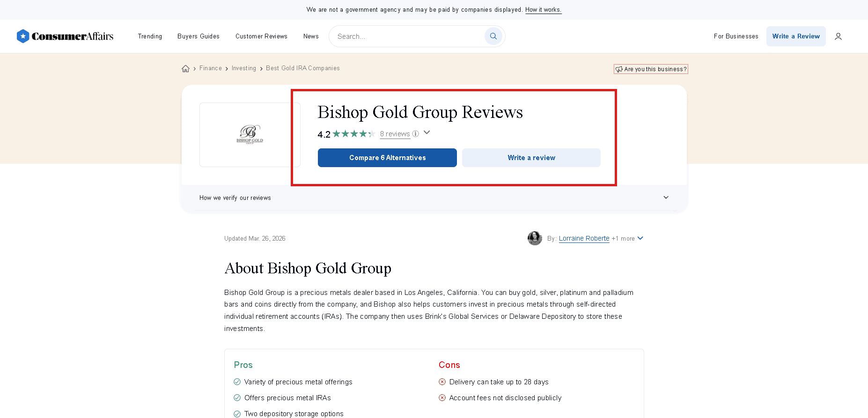Open the How it works link
The width and height of the screenshot is (868, 418).
(x=543, y=9)
